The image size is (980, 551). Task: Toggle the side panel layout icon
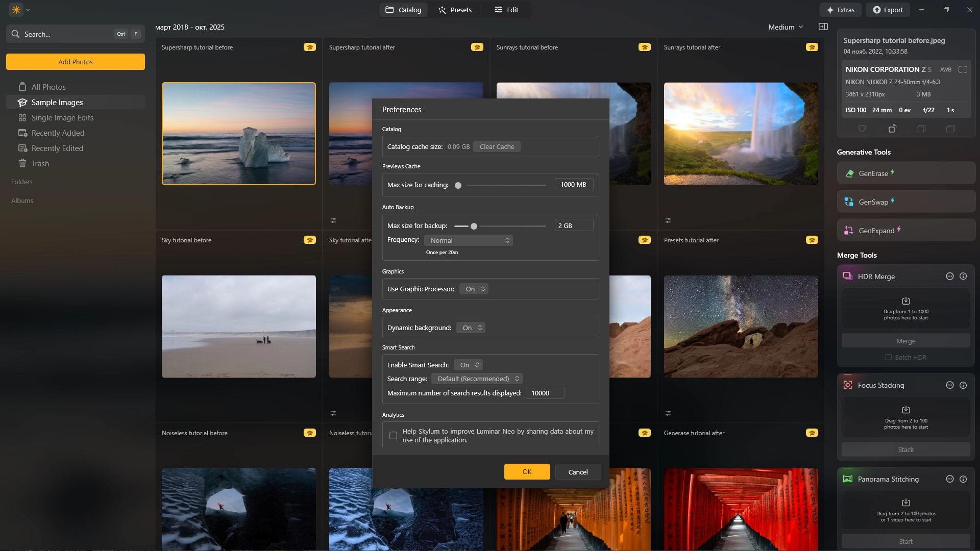coord(823,27)
